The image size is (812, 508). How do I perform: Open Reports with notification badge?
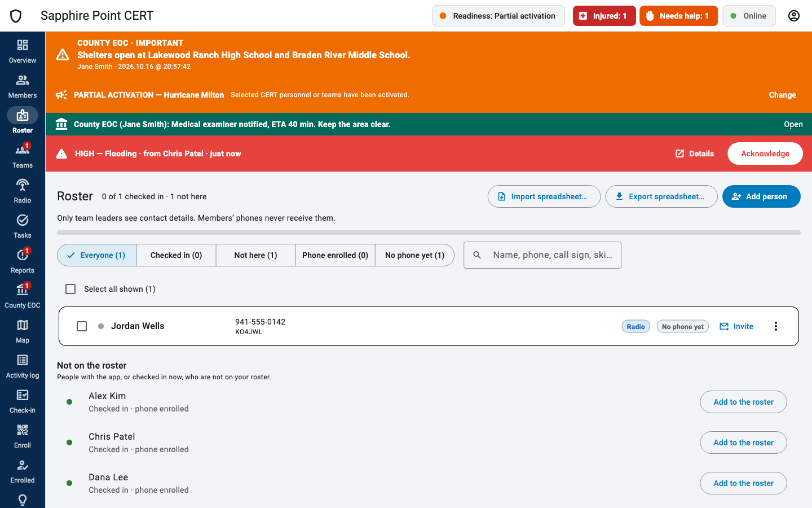click(23, 261)
